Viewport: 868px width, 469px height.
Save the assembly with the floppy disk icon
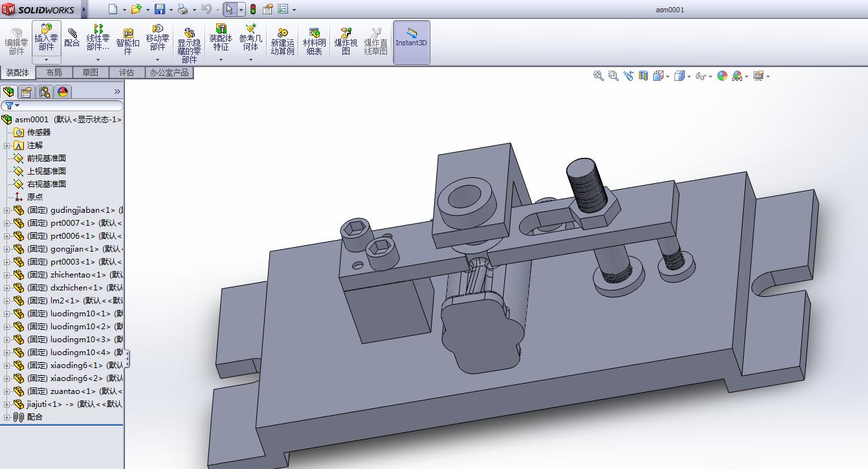pos(160,9)
